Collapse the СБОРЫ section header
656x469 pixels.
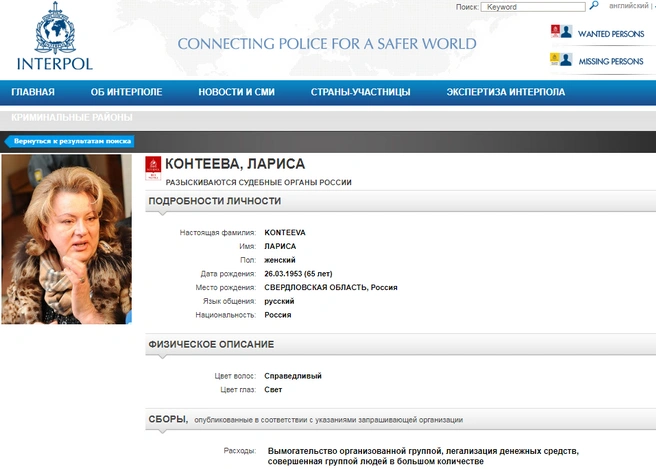pyautogui.click(x=400, y=419)
